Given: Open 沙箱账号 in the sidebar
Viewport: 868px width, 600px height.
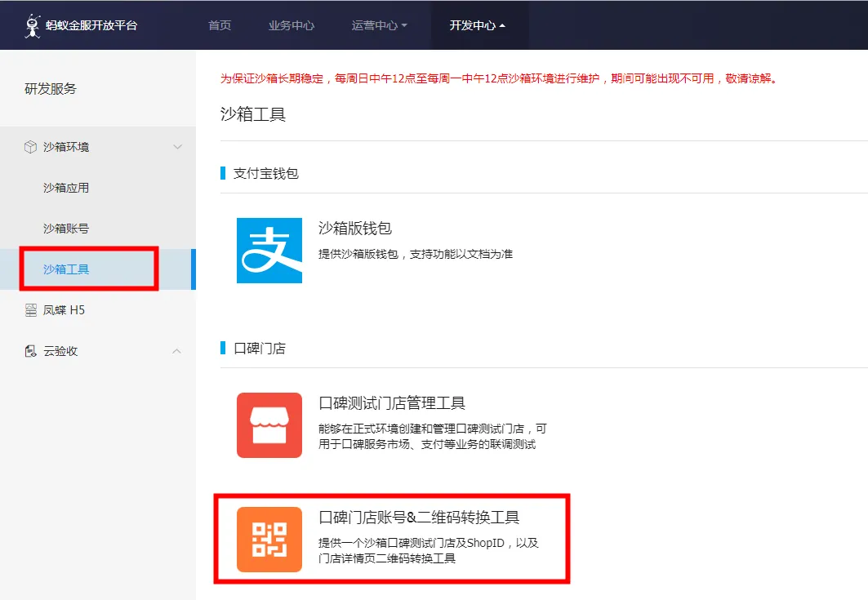Looking at the screenshot, I should point(66,228).
